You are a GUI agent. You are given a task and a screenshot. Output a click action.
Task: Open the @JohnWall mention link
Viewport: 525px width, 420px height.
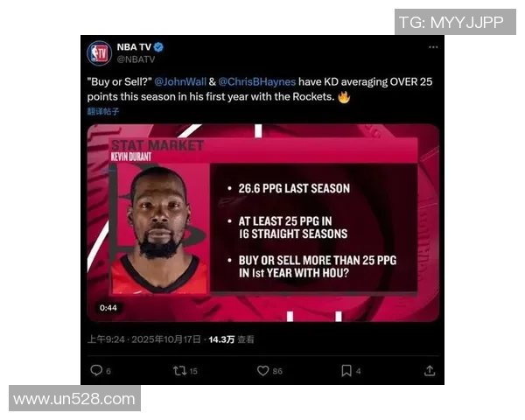180,81
